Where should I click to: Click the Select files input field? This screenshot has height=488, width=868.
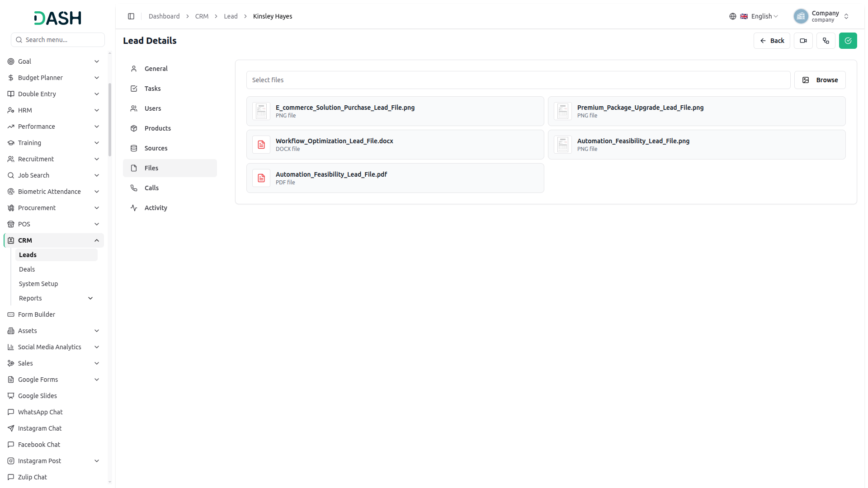point(518,80)
